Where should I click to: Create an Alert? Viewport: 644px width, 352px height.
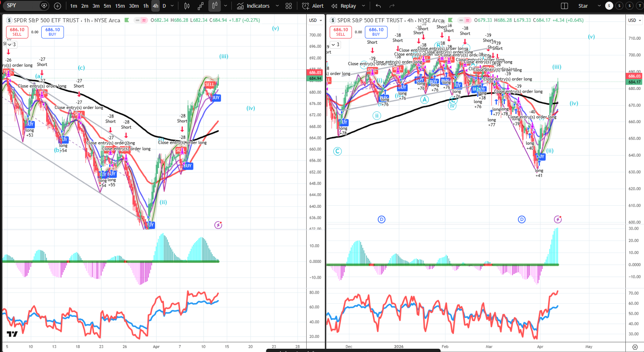(x=313, y=6)
